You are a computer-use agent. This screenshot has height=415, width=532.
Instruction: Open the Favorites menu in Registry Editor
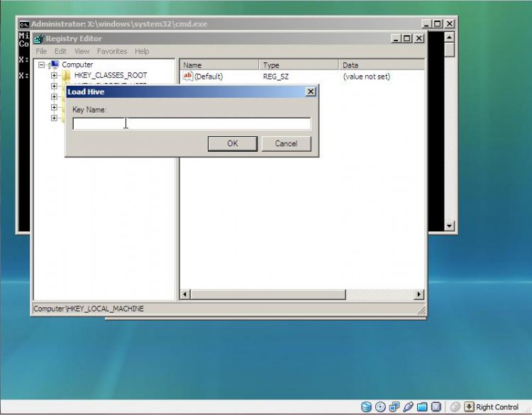(x=112, y=51)
